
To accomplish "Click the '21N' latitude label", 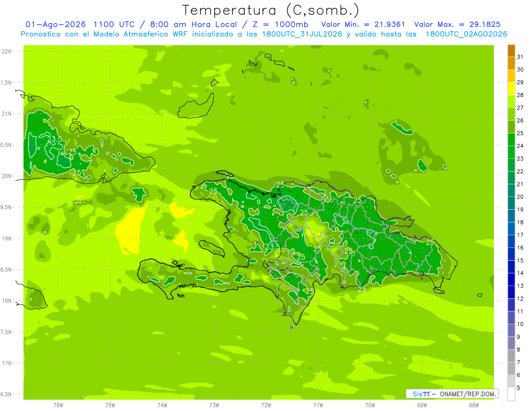I will click(x=6, y=114).
